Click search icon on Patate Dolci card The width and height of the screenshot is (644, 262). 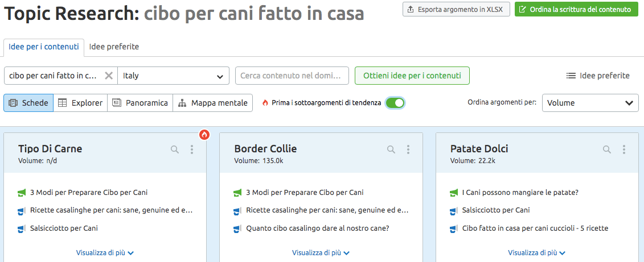[x=607, y=149]
